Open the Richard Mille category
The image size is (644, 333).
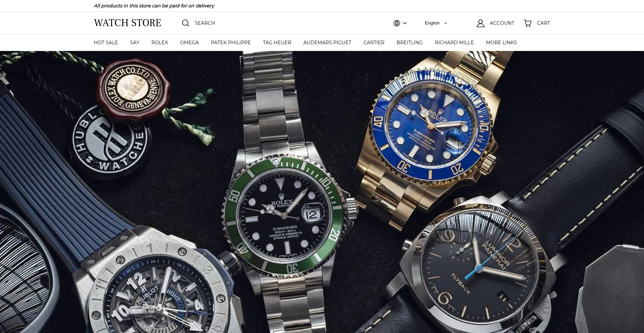454,43
